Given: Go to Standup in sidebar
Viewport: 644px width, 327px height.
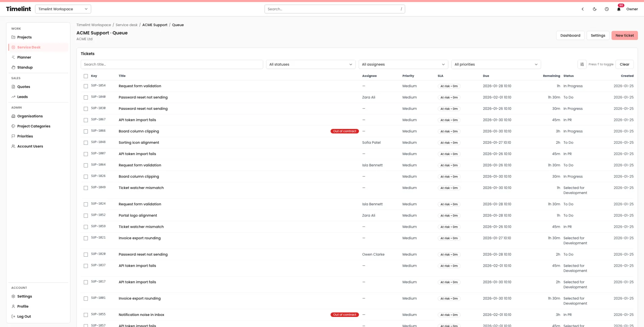Looking at the screenshot, I should (x=25, y=67).
